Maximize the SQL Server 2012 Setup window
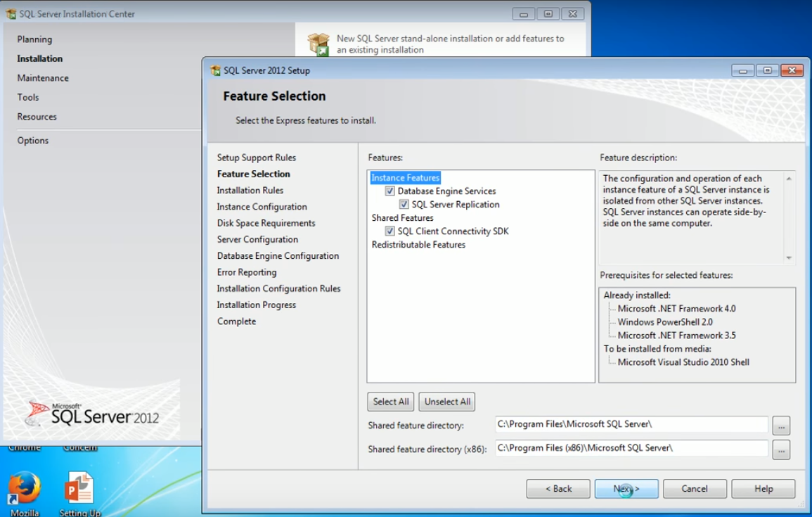Image resolution: width=812 pixels, height=517 pixels. pos(768,70)
